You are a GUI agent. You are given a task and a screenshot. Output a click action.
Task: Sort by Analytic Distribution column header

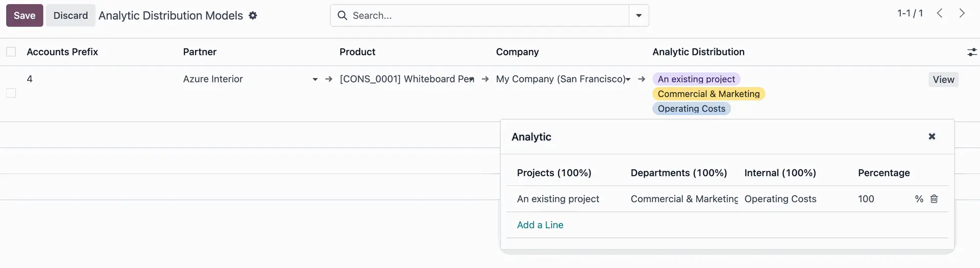[698, 52]
